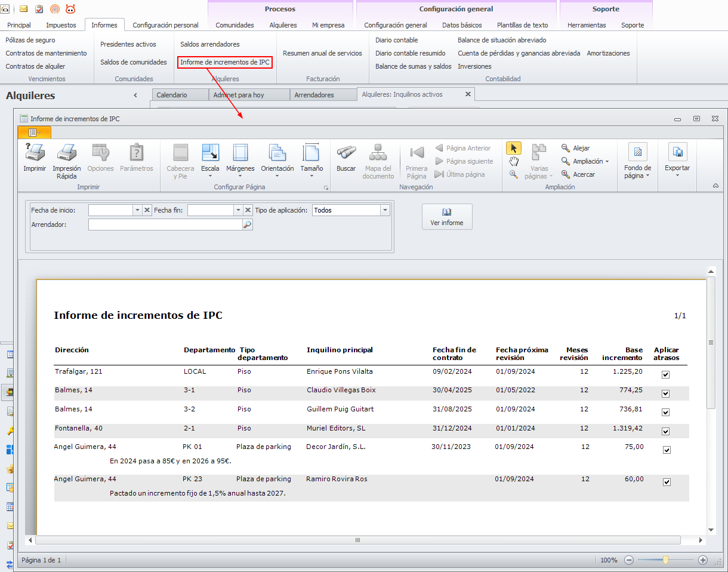Viewport: 728px width, 572px height.
Task: Switch to the Impuestos ribbon tab
Action: point(61,25)
